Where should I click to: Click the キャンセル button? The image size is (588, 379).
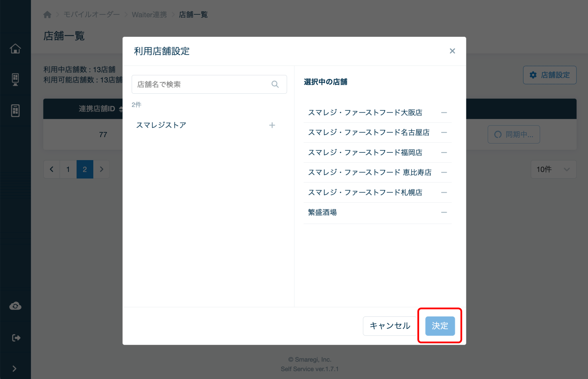(x=390, y=326)
